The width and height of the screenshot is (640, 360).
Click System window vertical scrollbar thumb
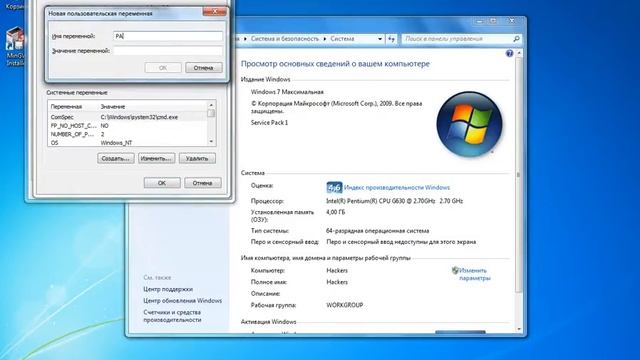coord(518,174)
